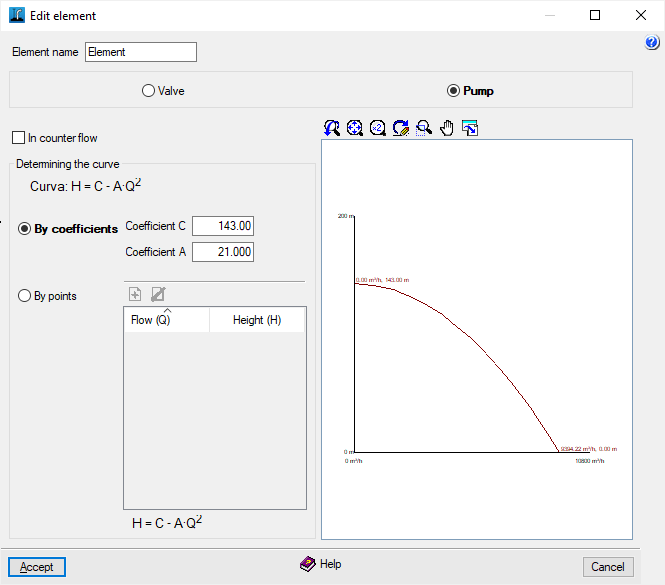Select the Valve radio button

[x=148, y=91]
